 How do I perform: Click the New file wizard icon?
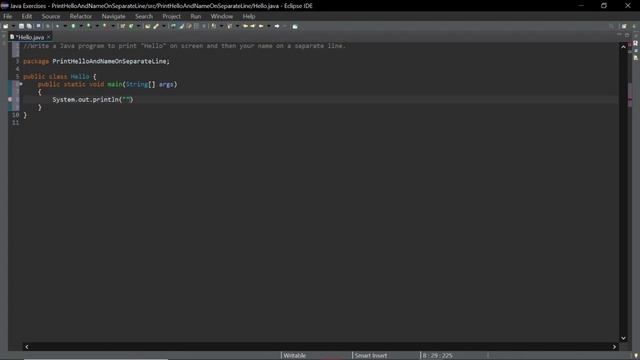click(6, 26)
